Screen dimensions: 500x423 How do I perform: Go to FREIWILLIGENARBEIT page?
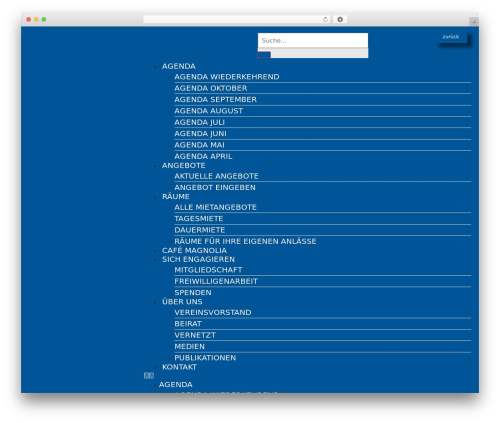point(216,281)
